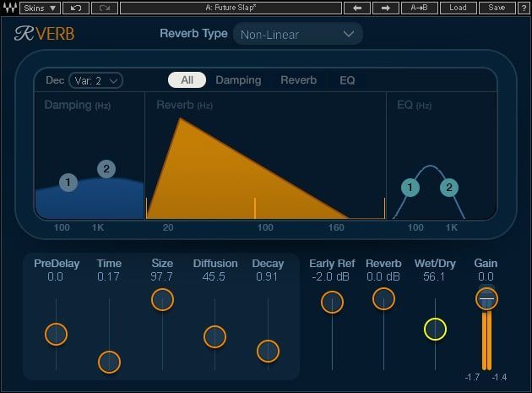
Task: Select EQ band 2 node
Action: click(x=449, y=187)
